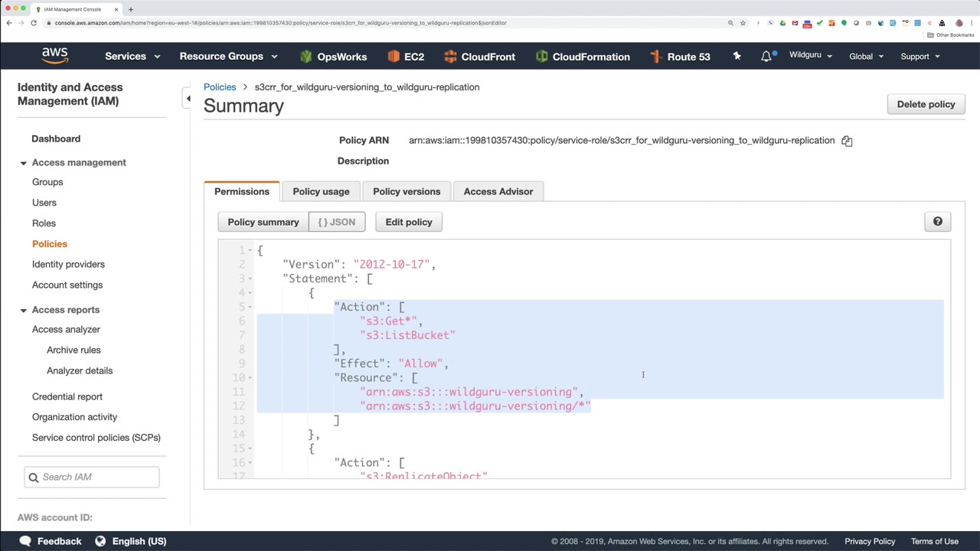
Task: Copy the Policy ARN to clipboard
Action: pos(847,141)
